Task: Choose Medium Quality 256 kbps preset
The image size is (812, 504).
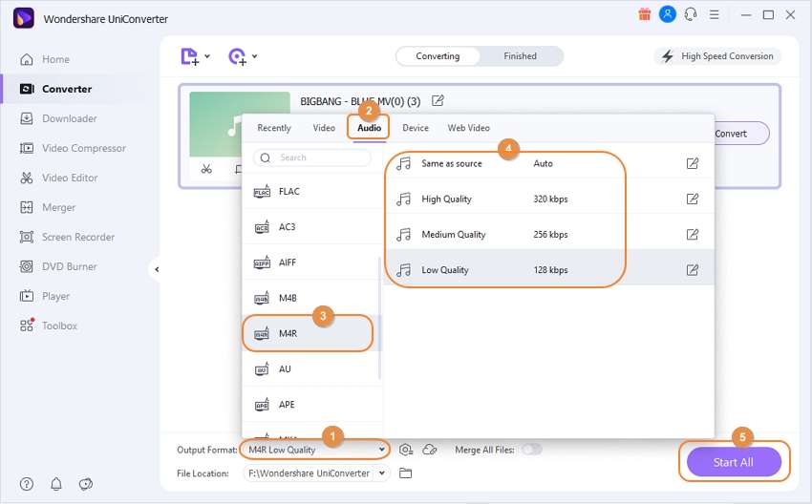Action: click(x=549, y=235)
